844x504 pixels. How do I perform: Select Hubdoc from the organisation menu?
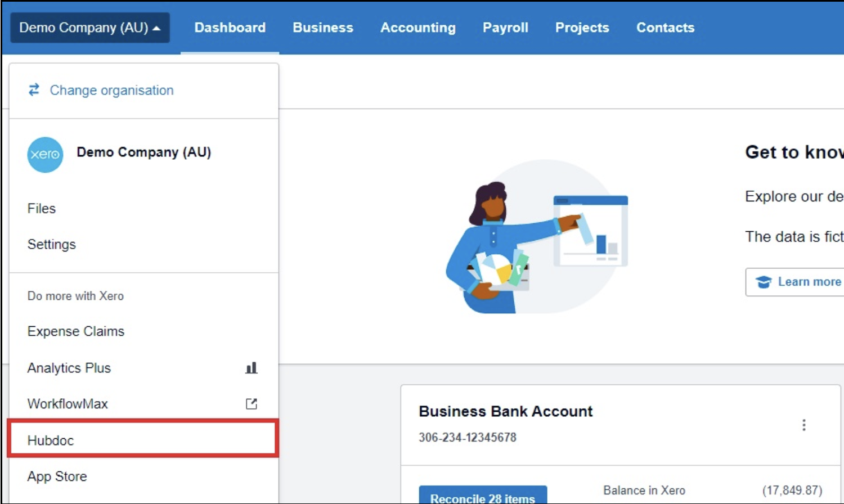51,440
